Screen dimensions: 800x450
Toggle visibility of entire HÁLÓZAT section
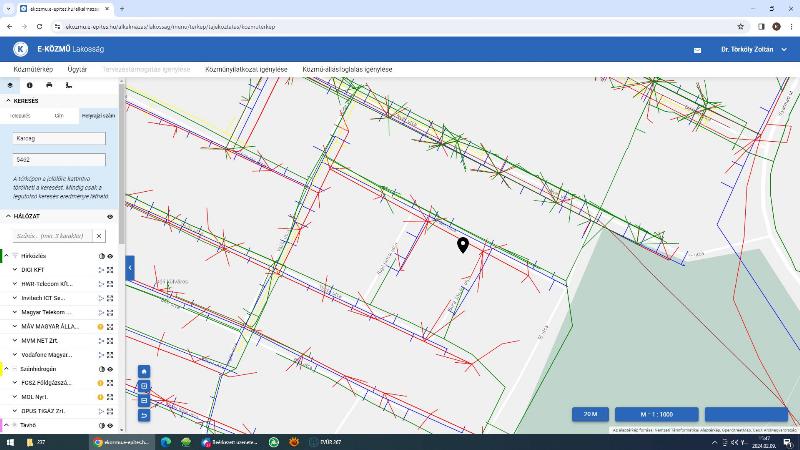[110, 217]
